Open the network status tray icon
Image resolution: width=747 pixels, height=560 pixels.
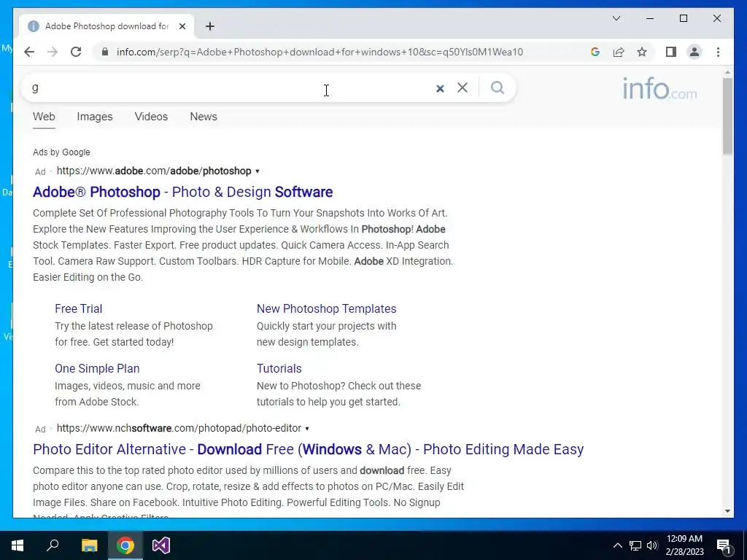[x=635, y=545]
